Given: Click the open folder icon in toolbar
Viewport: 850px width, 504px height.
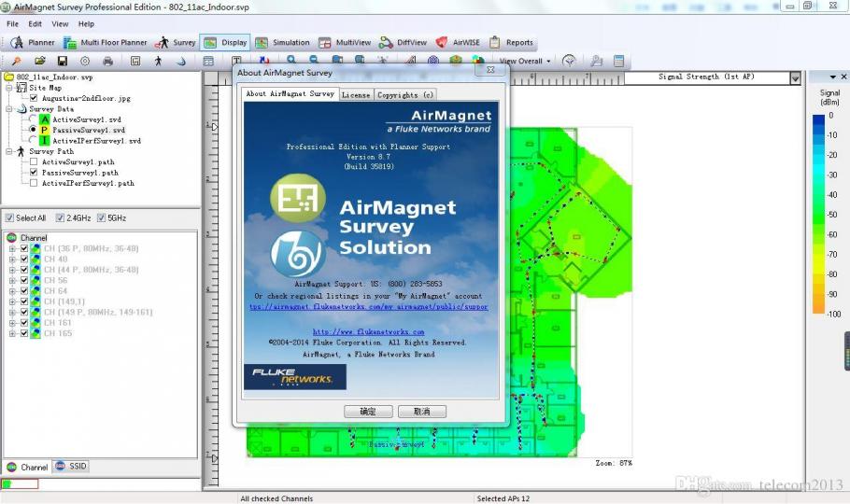Looking at the screenshot, I should pos(39,62).
